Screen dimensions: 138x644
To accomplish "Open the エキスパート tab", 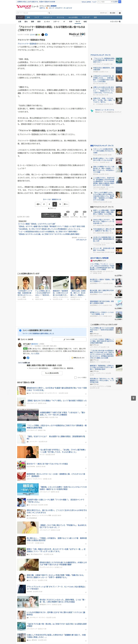I will pos(48,17).
